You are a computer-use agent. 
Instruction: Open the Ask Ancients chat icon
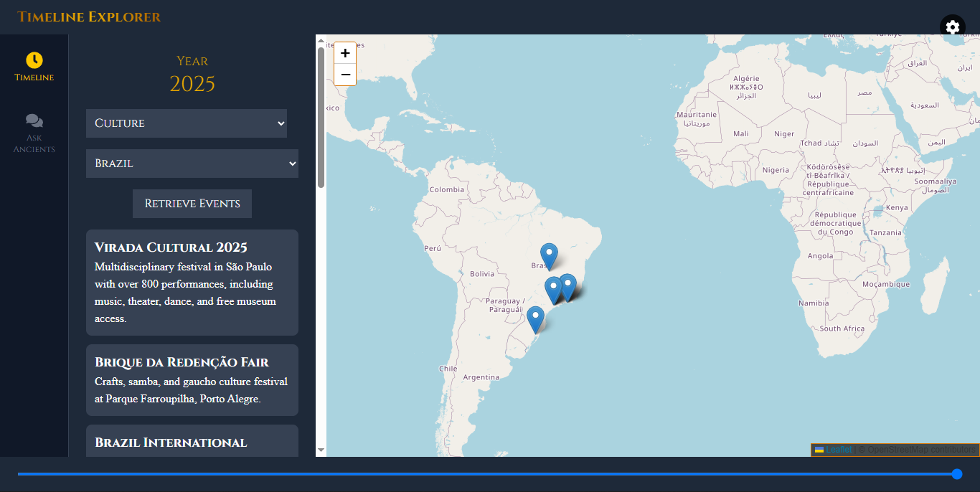(x=34, y=121)
